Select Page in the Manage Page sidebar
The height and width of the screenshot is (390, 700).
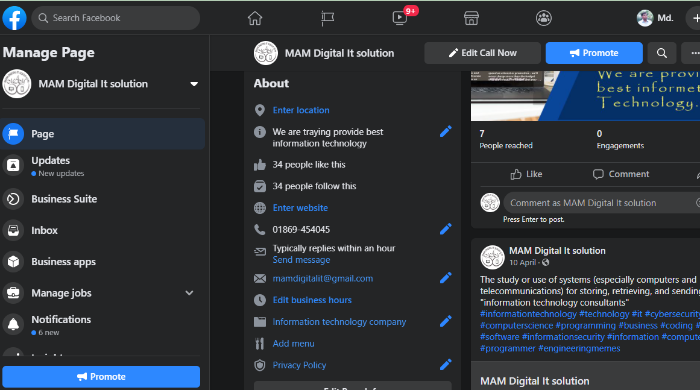point(103,134)
